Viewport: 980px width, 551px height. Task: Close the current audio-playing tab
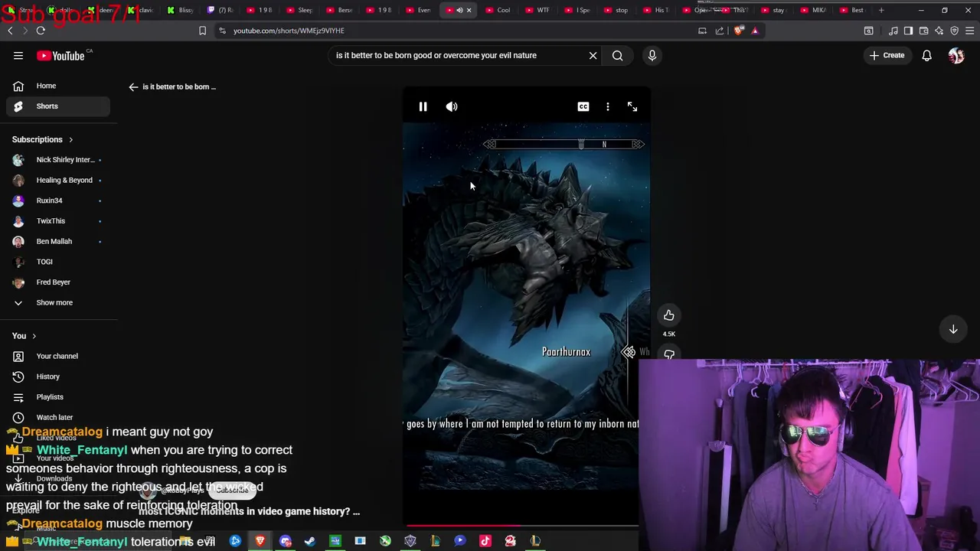tap(469, 10)
